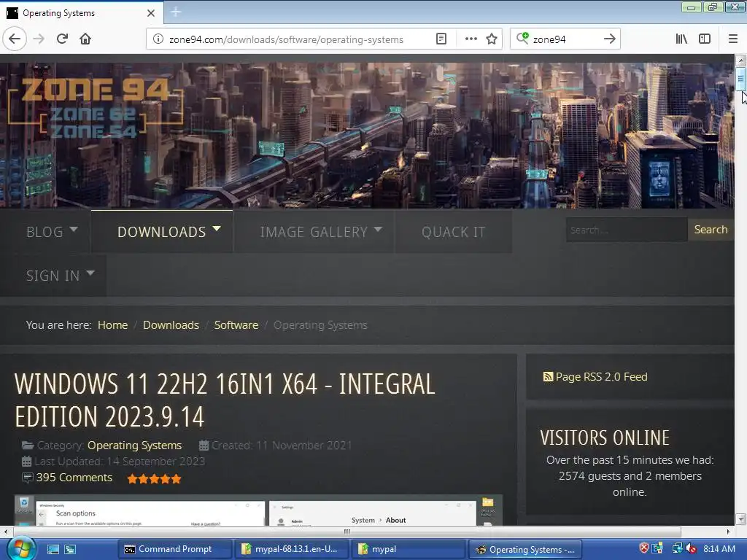Click the address bar URL field
The height and width of the screenshot is (560, 747).
(286, 39)
